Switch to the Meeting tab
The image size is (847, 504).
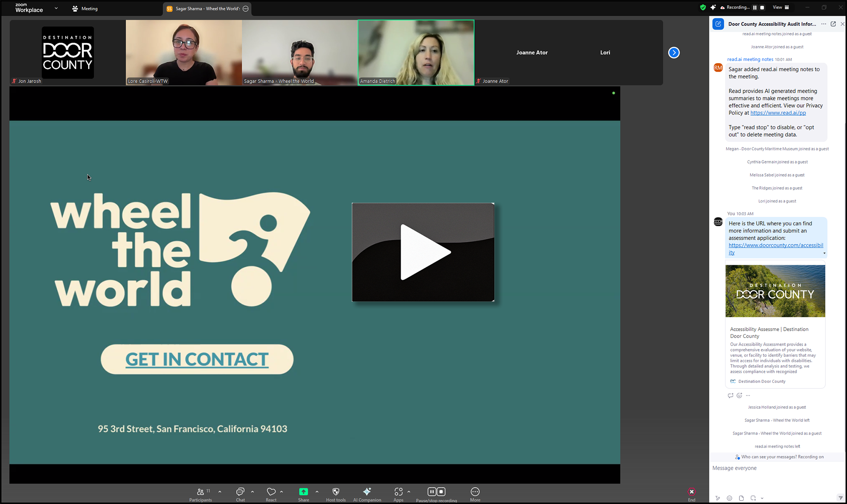[84, 8]
